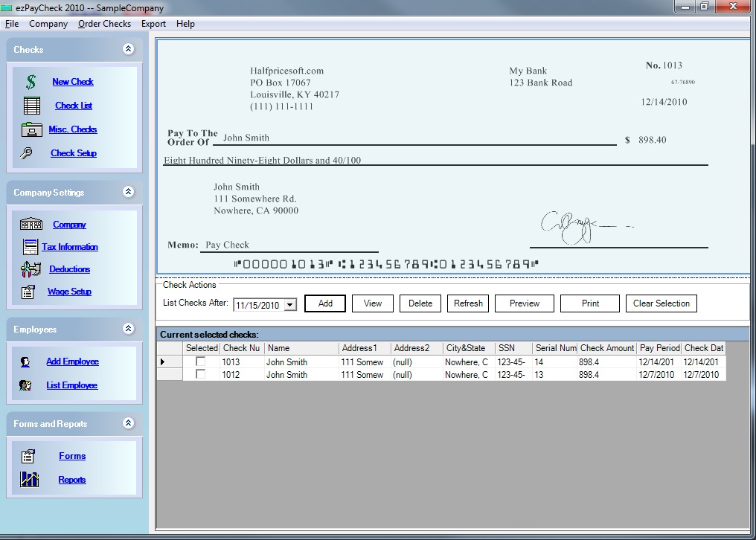This screenshot has width=756, height=540.
Task: Tick the Selected checkbox for check 1013
Action: tap(201, 361)
